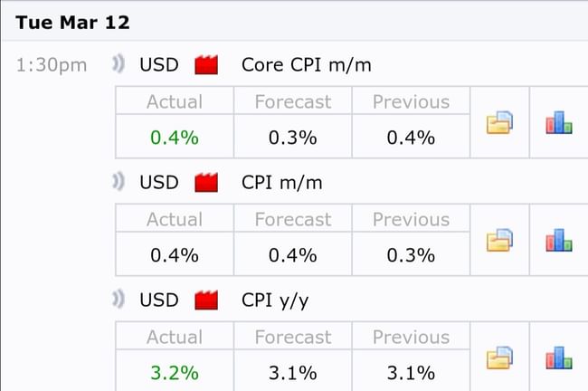Click the green 3.2% actual value for CPI y/y

click(x=175, y=372)
